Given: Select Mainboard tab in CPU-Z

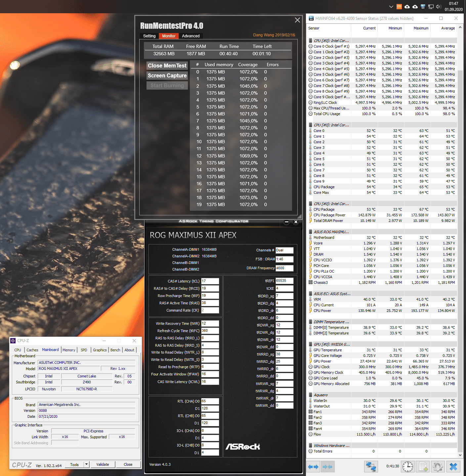Looking at the screenshot, I should click(x=50, y=350).
